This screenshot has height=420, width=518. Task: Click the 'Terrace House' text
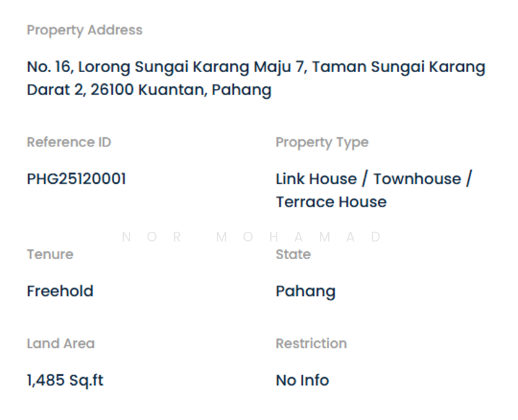[330, 202]
